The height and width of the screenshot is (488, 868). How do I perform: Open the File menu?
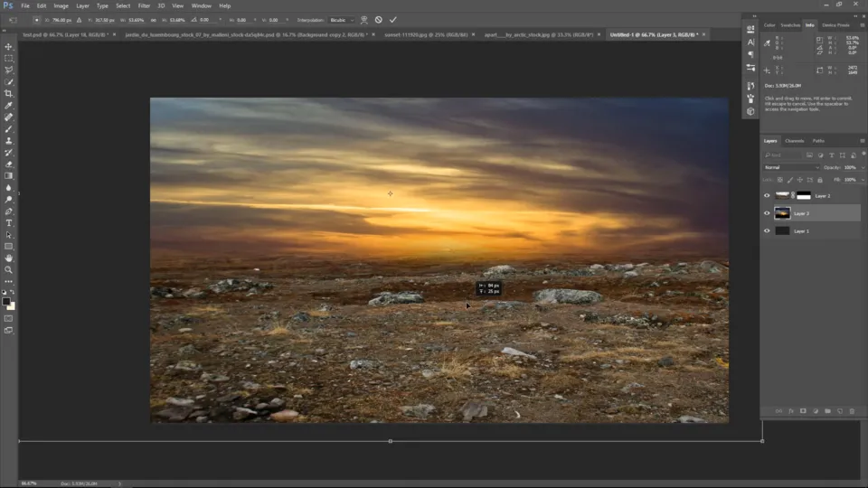pyautogui.click(x=25, y=5)
